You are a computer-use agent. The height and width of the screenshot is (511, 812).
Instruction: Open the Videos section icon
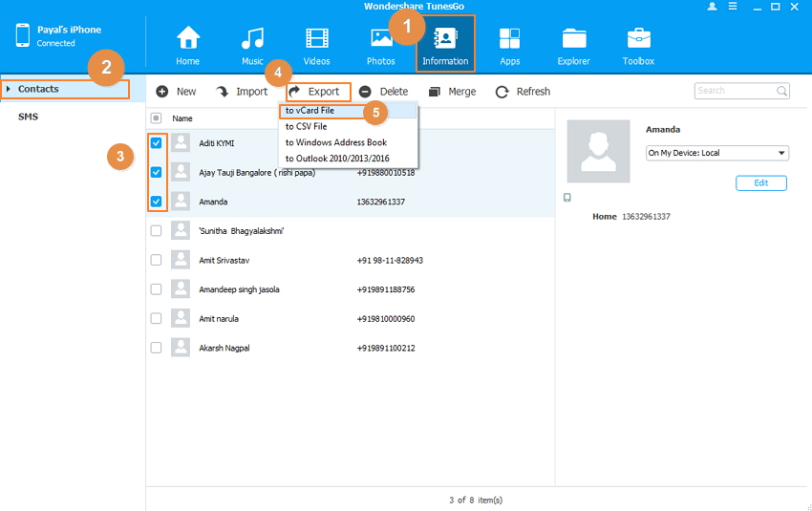tap(316, 39)
